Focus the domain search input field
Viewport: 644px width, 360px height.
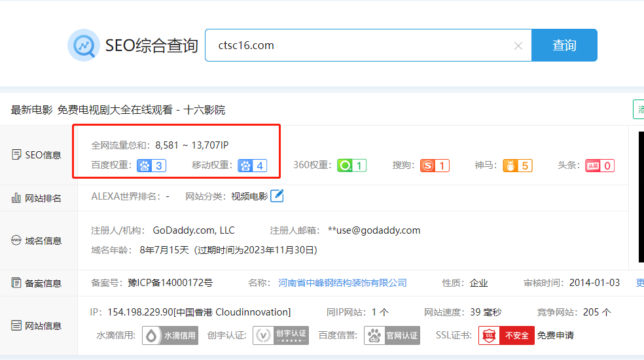click(360, 45)
